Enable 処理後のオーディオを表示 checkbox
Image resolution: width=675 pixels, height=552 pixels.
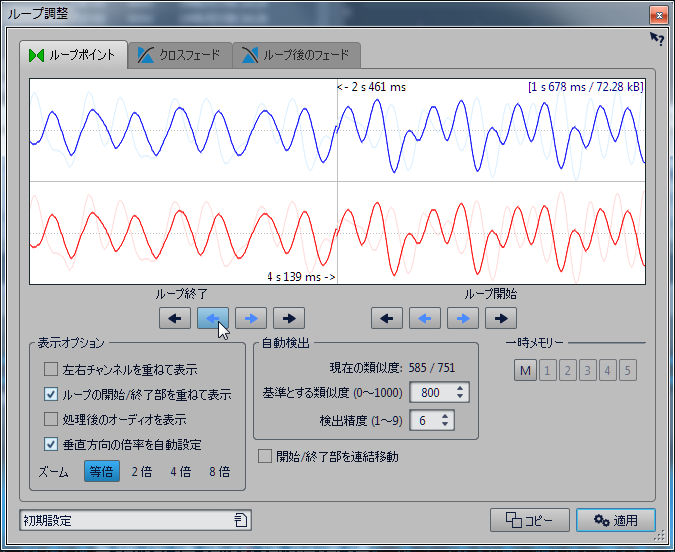(x=51, y=419)
